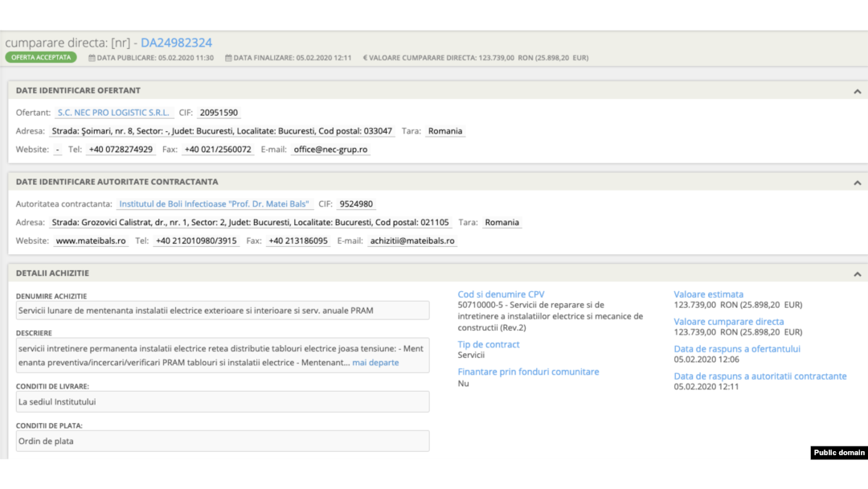Image resolution: width=868 pixels, height=489 pixels.
Task: Click the Nu value under Finantare
Action: click(464, 383)
